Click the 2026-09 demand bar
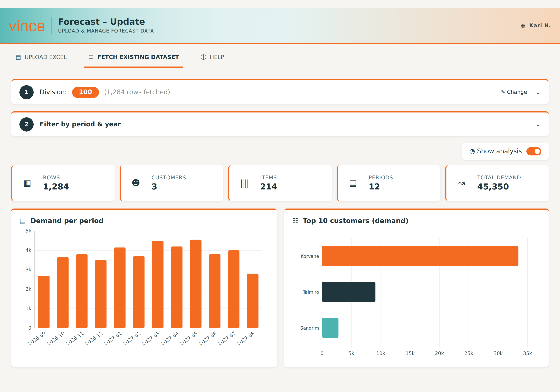The image size is (560, 392). (x=44, y=302)
